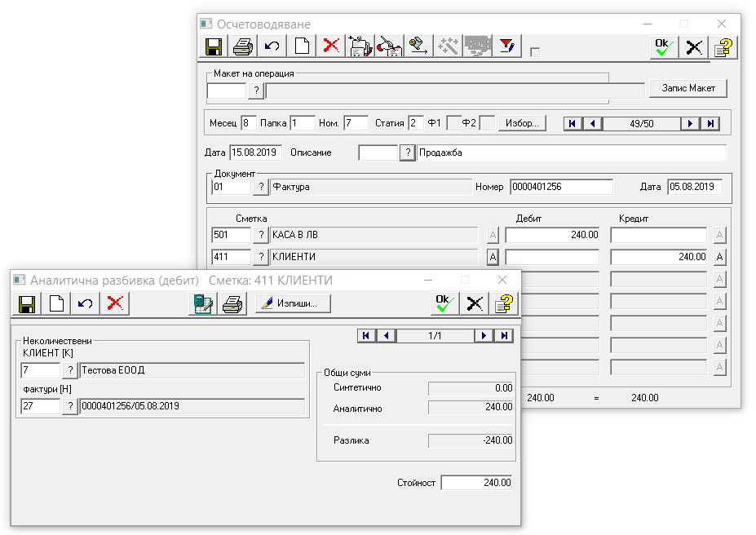Screen dimensions: 756x535
Task: Open the calculator icon in Аналитична разбивка
Action: point(202,304)
